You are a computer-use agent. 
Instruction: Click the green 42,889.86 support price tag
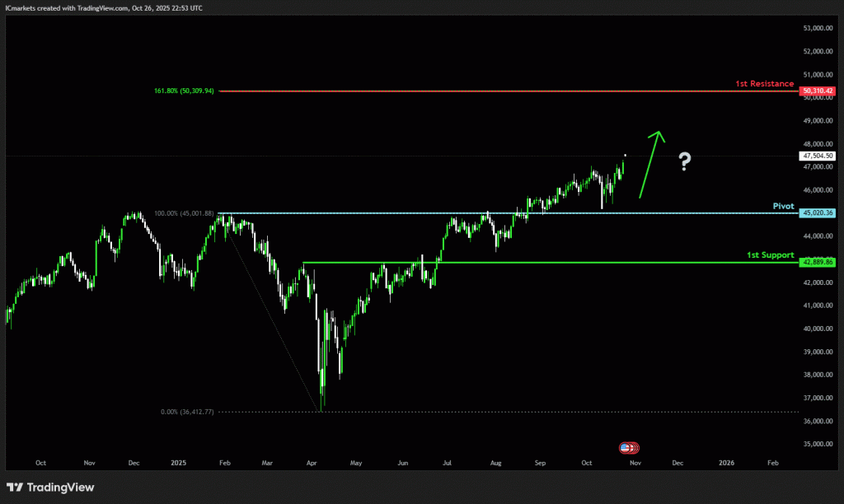pos(818,262)
